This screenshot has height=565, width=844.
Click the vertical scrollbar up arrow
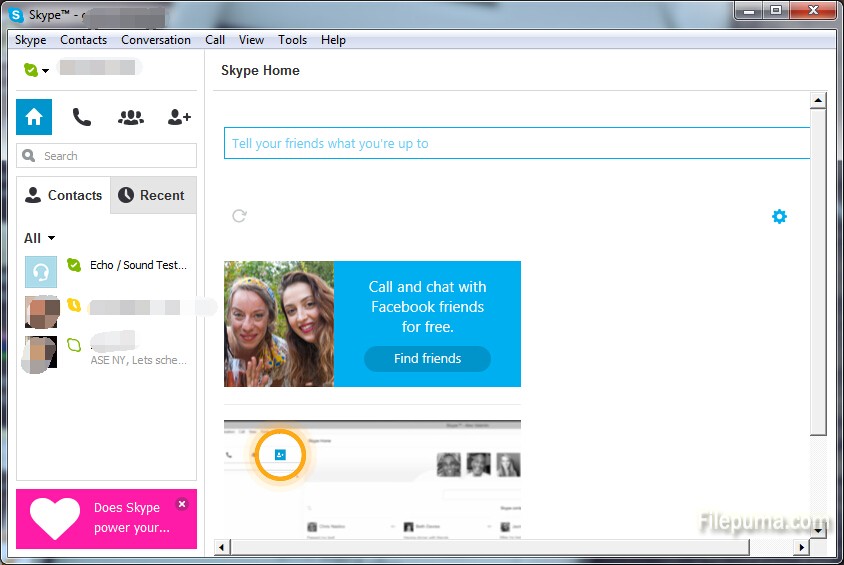click(x=817, y=101)
